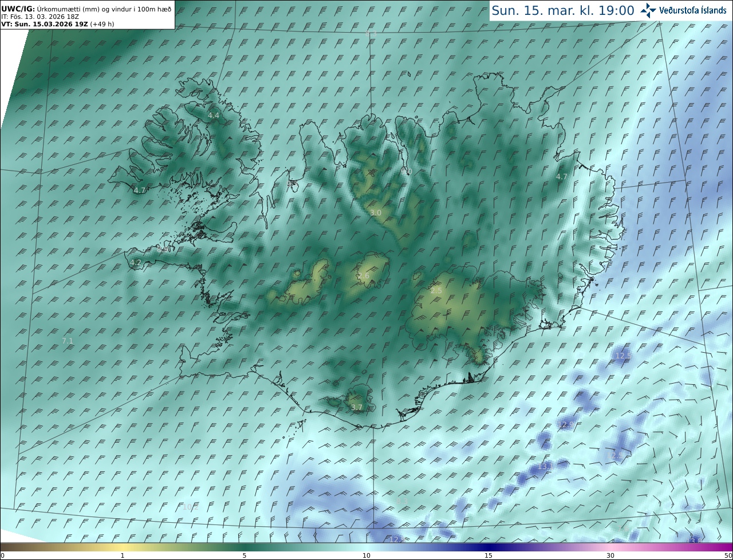The height and width of the screenshot is (560, 733).
Task: Click the '10.2' value in the southwest sea
Action: point(191,507)
